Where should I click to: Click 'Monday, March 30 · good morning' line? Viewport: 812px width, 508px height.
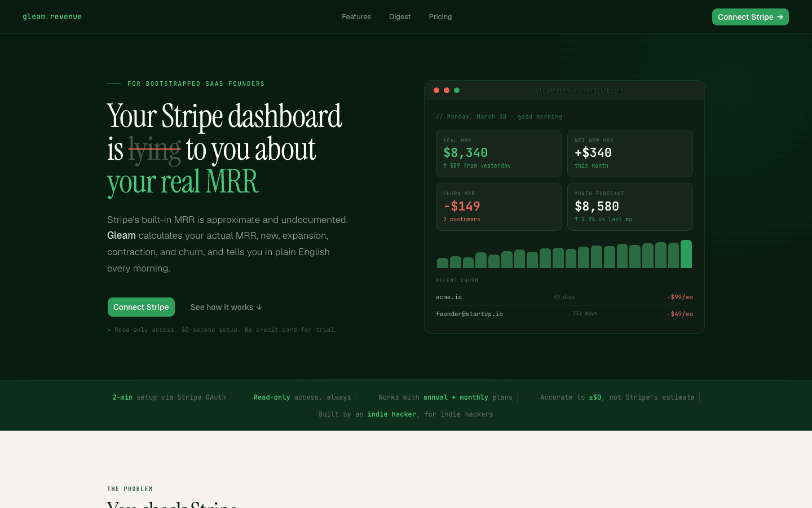pyautogui.click(x=499, y=116)
